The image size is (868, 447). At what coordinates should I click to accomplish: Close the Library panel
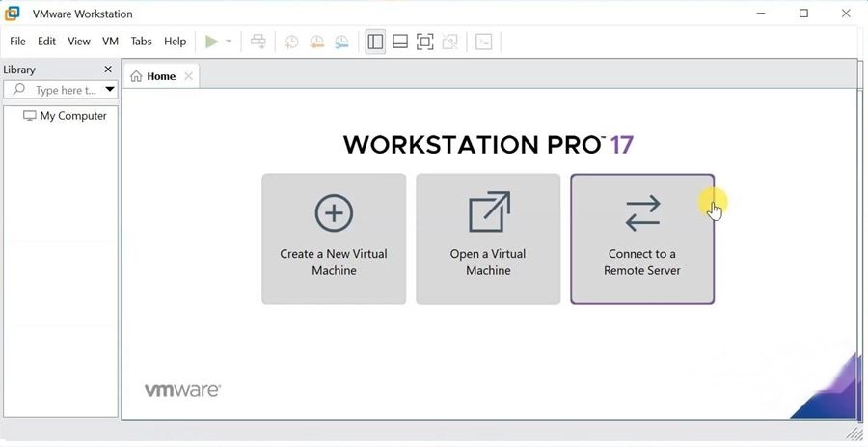(x=108, y=70)
